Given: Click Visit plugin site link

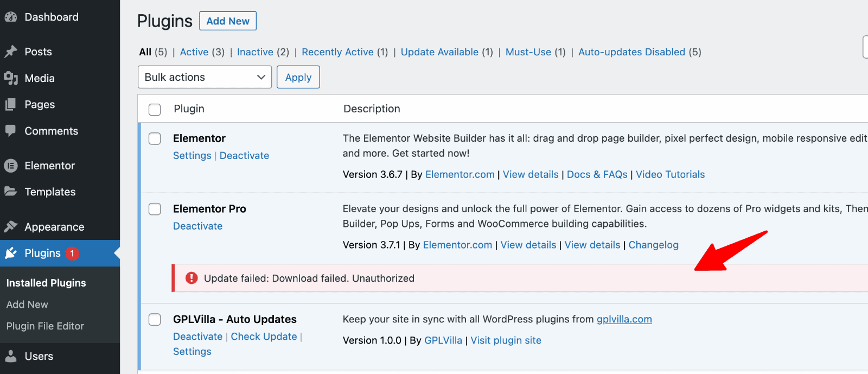Looking at the screenshot, I should click(x=506, y=340).
